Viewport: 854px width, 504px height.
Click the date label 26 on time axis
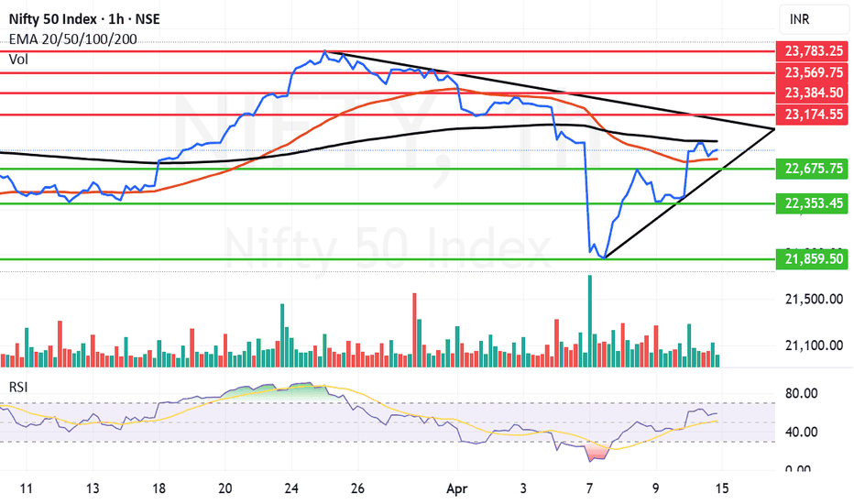tap(357, 488)
